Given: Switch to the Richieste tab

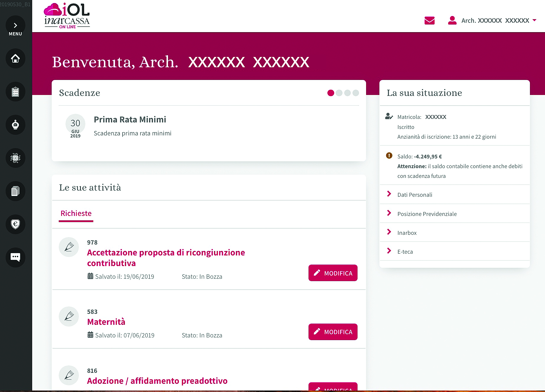Looking at the screenshot, I should tap(76, 214).
